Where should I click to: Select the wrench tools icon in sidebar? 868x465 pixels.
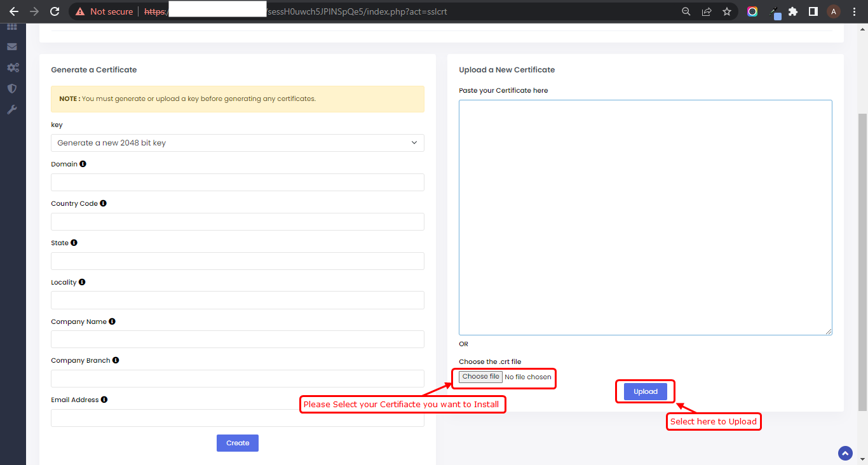coord(12,109)
